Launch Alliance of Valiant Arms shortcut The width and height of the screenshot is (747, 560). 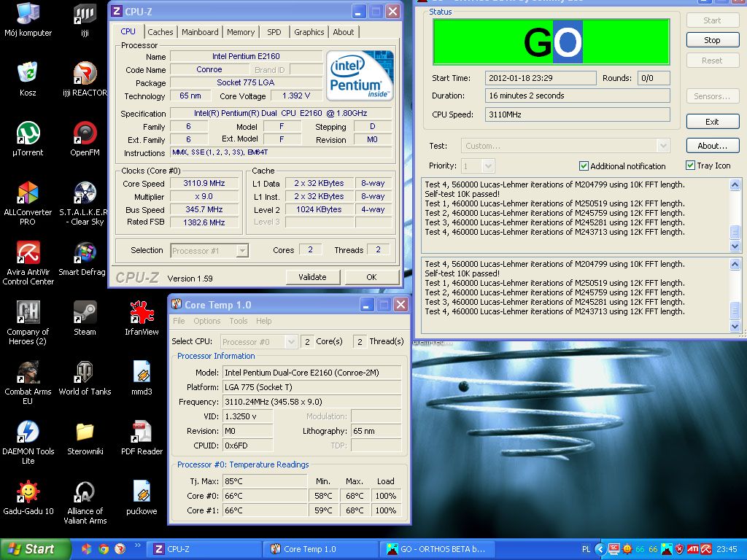coord(85,503)
